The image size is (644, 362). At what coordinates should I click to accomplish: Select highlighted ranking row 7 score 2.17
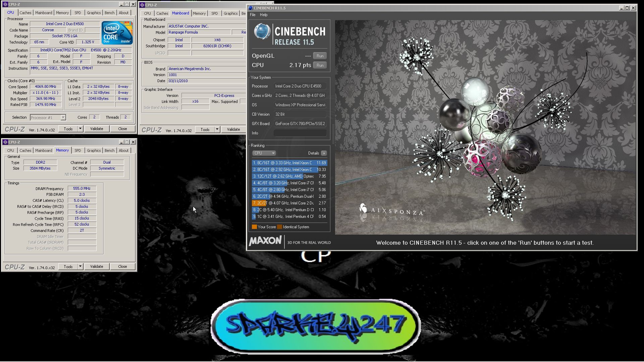tap(289, 203)
